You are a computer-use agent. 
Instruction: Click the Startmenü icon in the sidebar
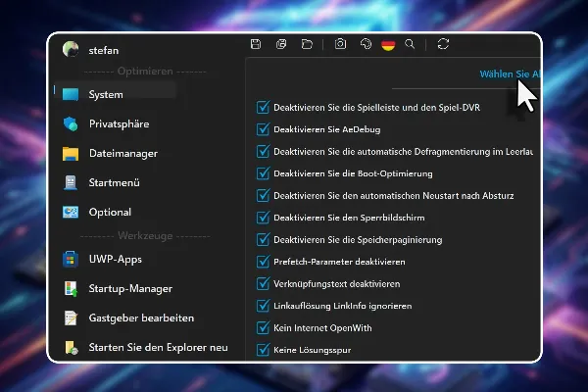[71, 182]
